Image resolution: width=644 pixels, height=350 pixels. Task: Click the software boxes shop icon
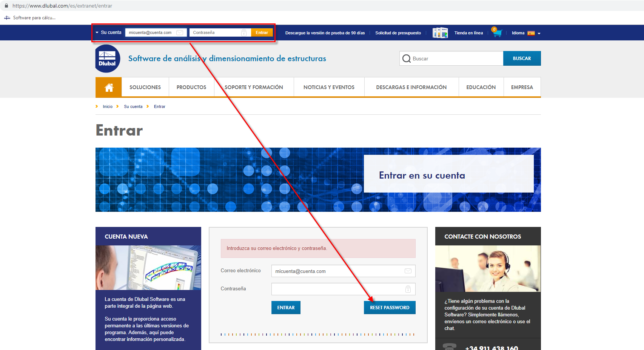point(440,32)
